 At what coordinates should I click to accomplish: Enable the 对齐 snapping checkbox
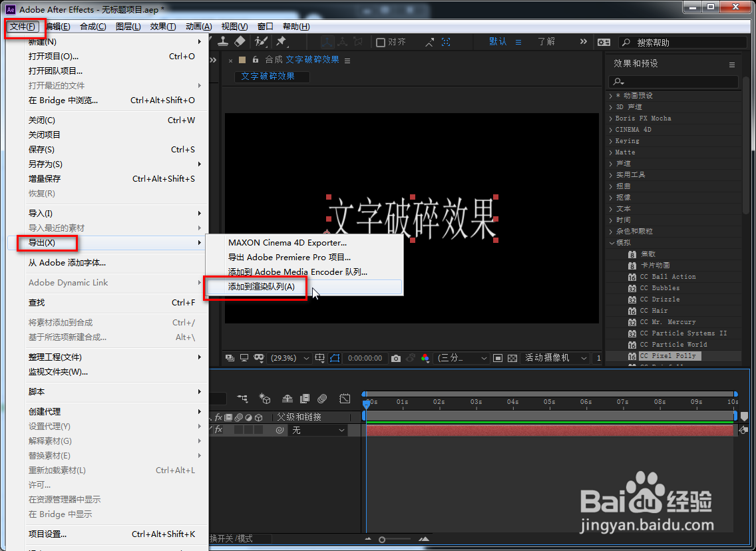[x=381, y=41]
